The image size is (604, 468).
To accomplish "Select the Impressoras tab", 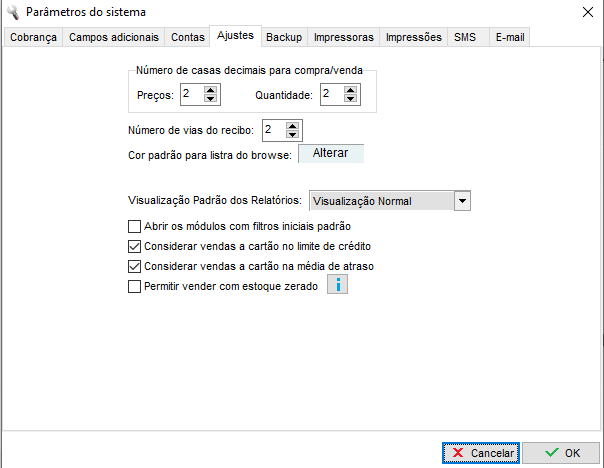I will click(343, 37).
